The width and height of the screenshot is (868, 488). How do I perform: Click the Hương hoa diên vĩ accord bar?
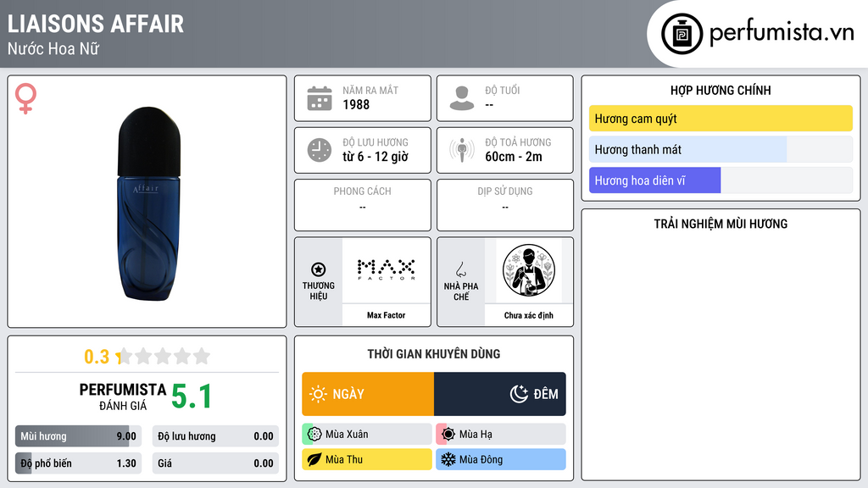721,180
